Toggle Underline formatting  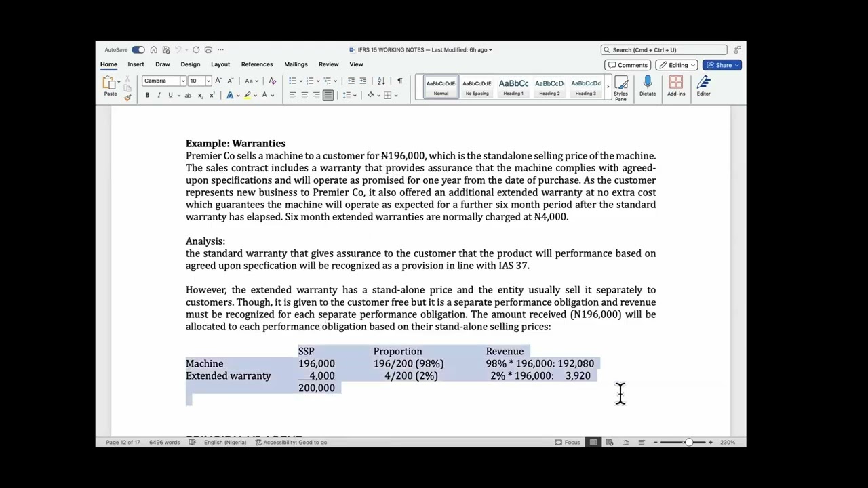tap(170, 96)
